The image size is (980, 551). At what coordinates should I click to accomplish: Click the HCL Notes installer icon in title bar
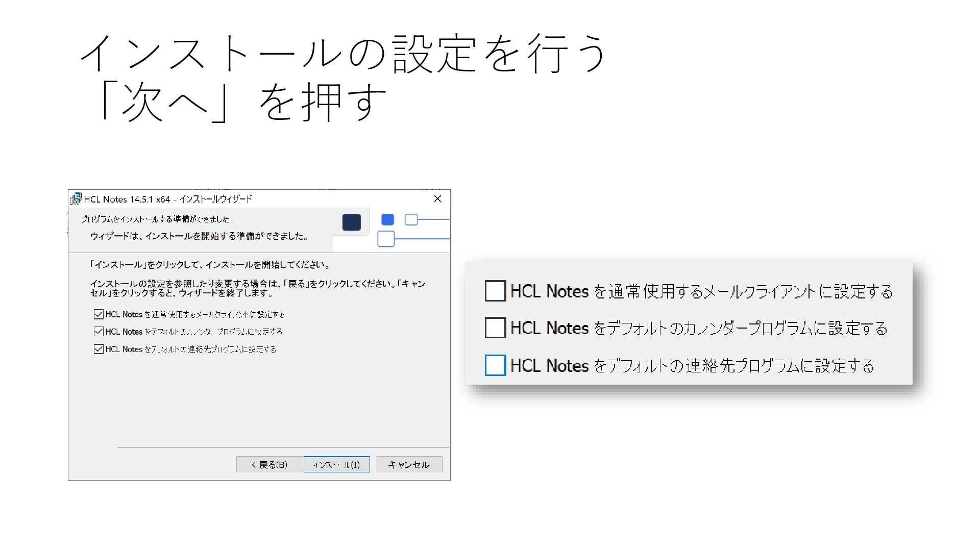[76, 199]
